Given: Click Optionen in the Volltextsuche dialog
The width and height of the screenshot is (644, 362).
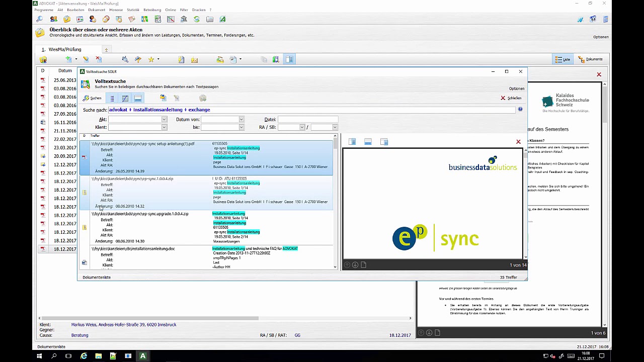Looking at the screenshot, I should (x=517, y=88).
